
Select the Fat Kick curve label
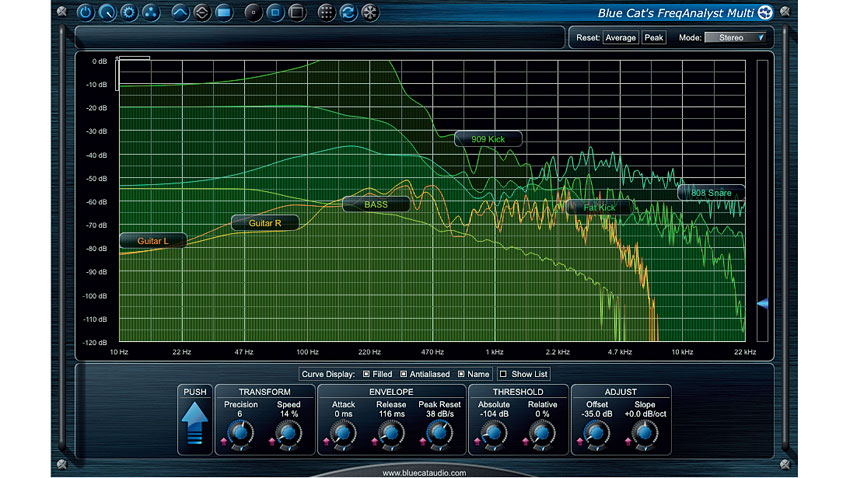click(x=599, y=207)
